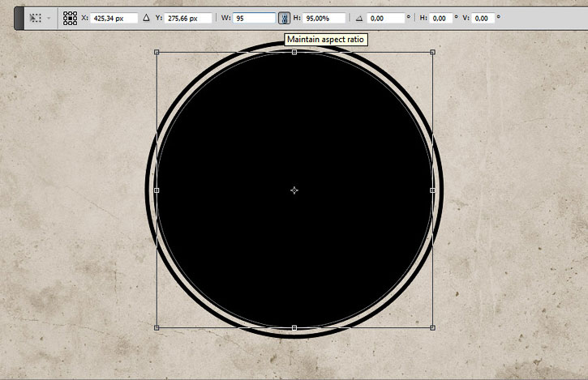Open the tool preset picker dropdown arrow

coord(49,18)
